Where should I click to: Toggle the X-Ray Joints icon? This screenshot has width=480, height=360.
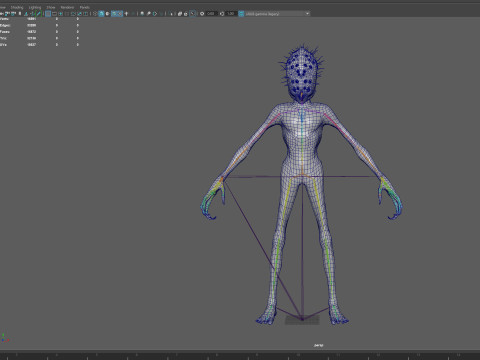click(193, 14)
